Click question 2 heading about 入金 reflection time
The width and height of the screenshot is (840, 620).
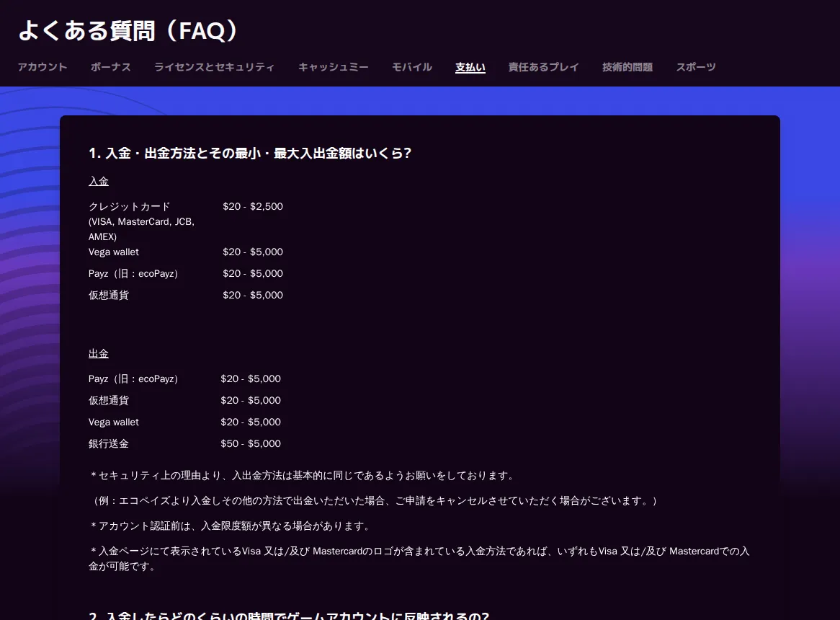click(290, 616)
